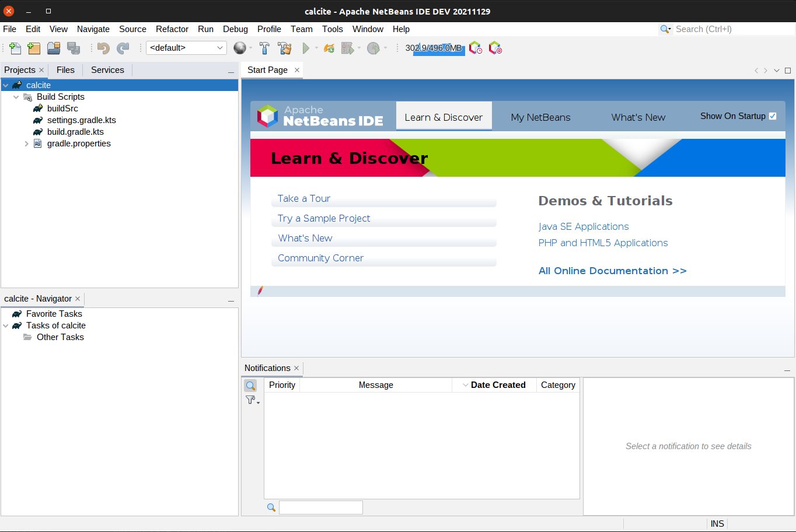
Task: Expand the gradle.properties node
Action: [x=27, y=143]
